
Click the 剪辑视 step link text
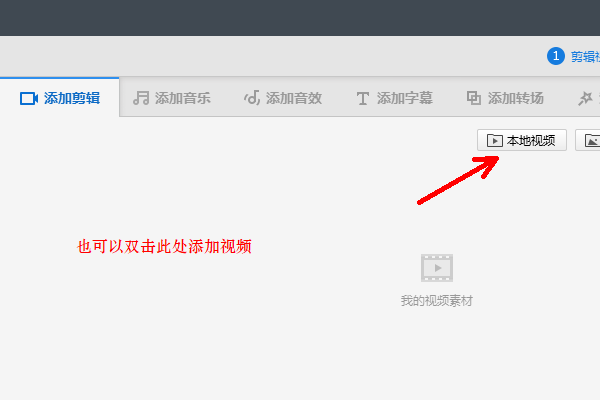click(585, 57)
